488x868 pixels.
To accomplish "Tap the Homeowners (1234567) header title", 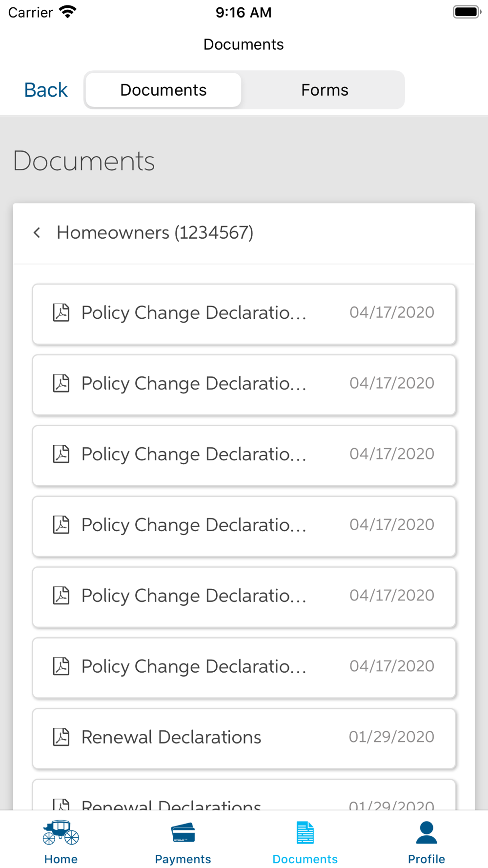I will click(x=155, y=233).
